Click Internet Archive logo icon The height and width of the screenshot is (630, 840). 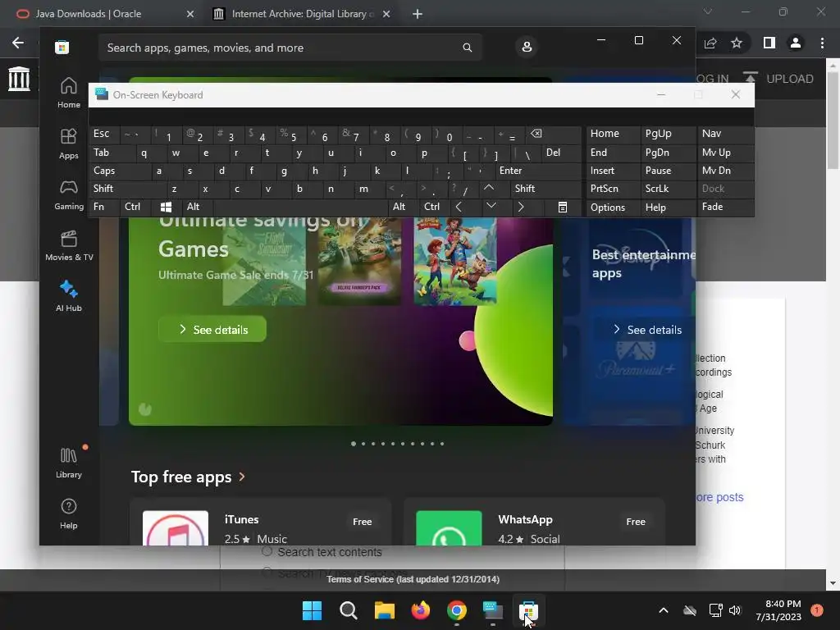20,79
